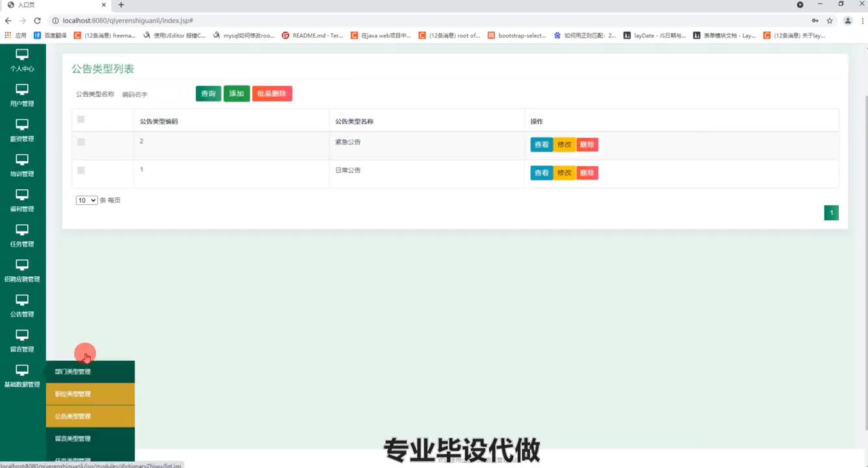Go to page 1 in the pagination

[x=832, y=213]
